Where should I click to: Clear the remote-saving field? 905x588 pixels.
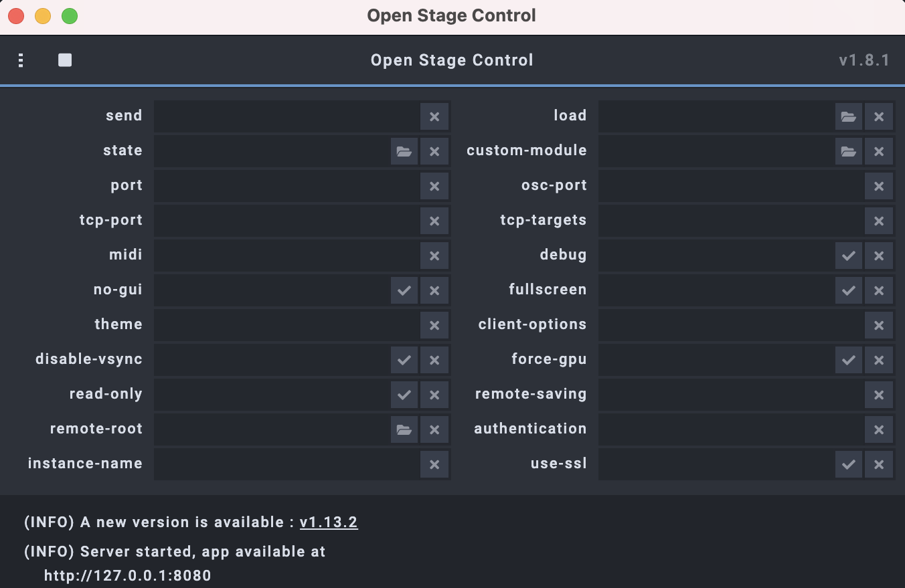click(879, 395)
